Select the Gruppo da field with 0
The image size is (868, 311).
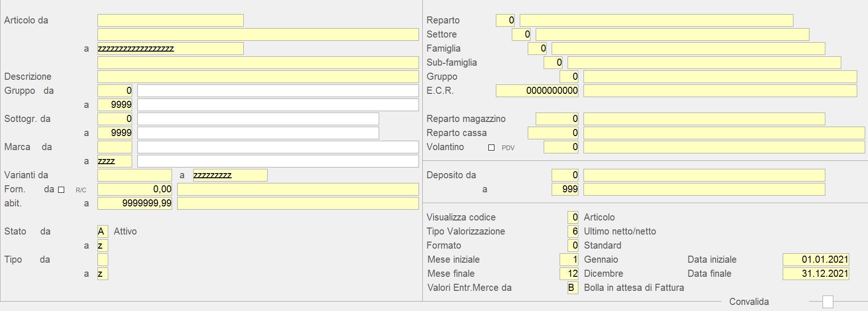pyautogui.click(x=115, y=91)
